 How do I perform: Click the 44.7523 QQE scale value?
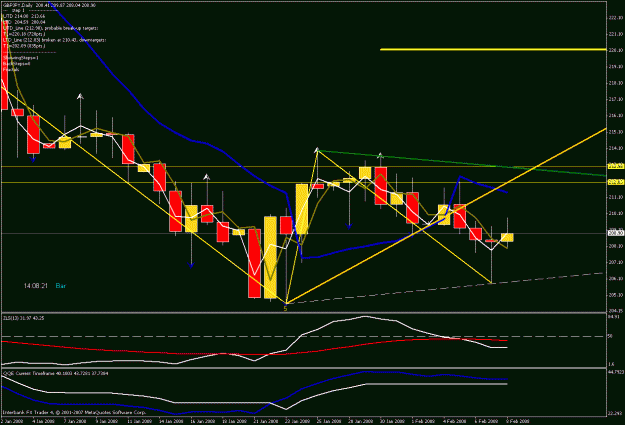coord(616,372)
